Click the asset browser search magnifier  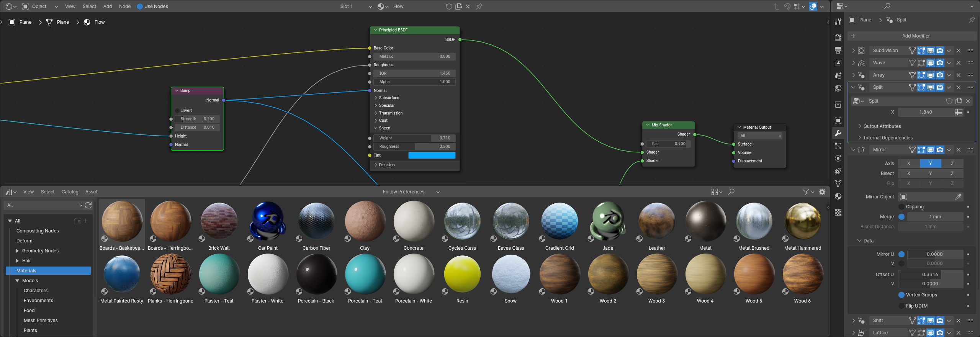pos(731,192)
